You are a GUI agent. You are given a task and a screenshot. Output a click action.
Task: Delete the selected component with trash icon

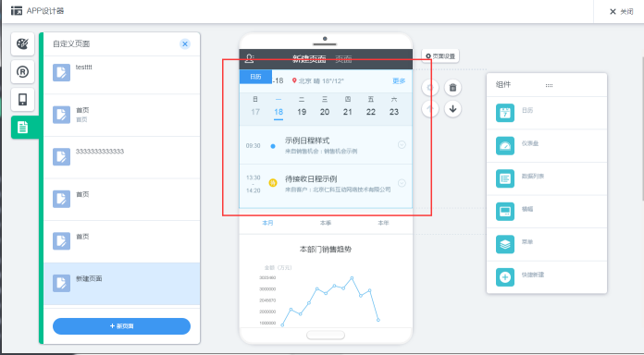tap(452, 88)
